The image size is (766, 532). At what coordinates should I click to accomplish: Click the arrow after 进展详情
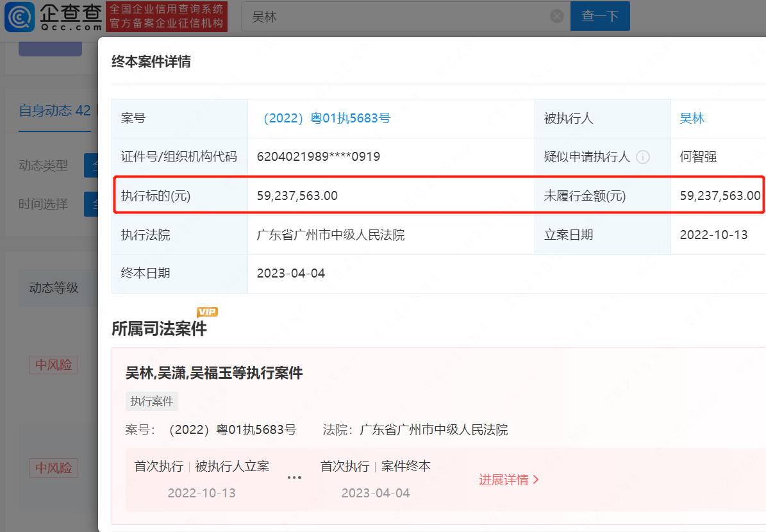point(536,479)
